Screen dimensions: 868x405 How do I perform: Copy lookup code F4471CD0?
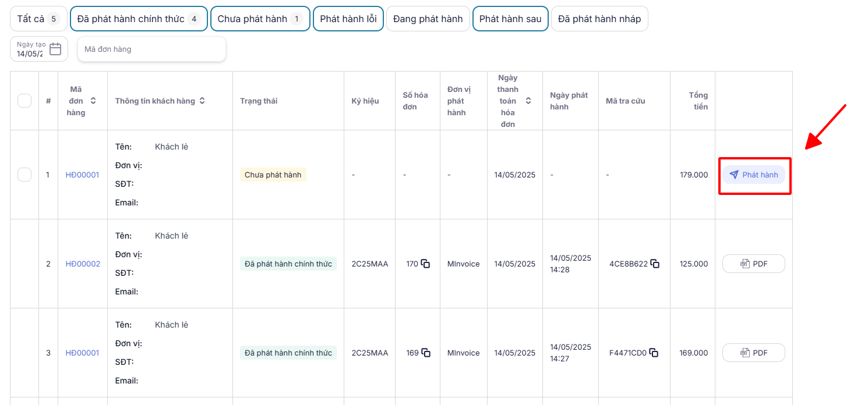tap(654, 353)
